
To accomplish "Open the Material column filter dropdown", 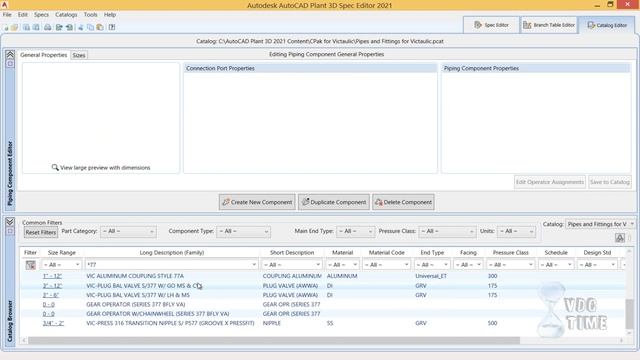I will tap(342, 265).
